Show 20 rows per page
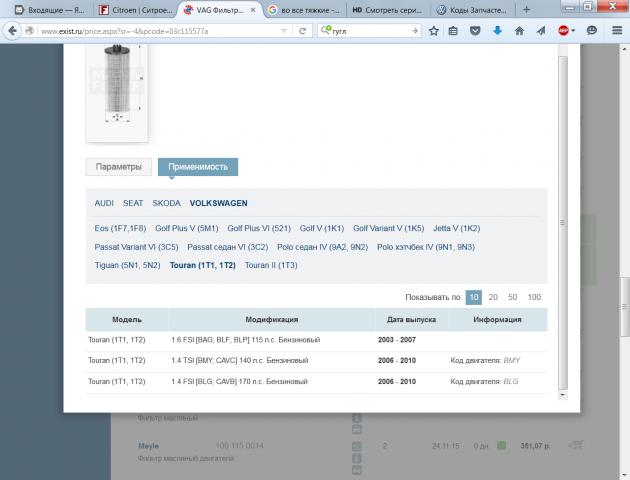This screenshot has height=480, width=630. click(x=493, y=297)
